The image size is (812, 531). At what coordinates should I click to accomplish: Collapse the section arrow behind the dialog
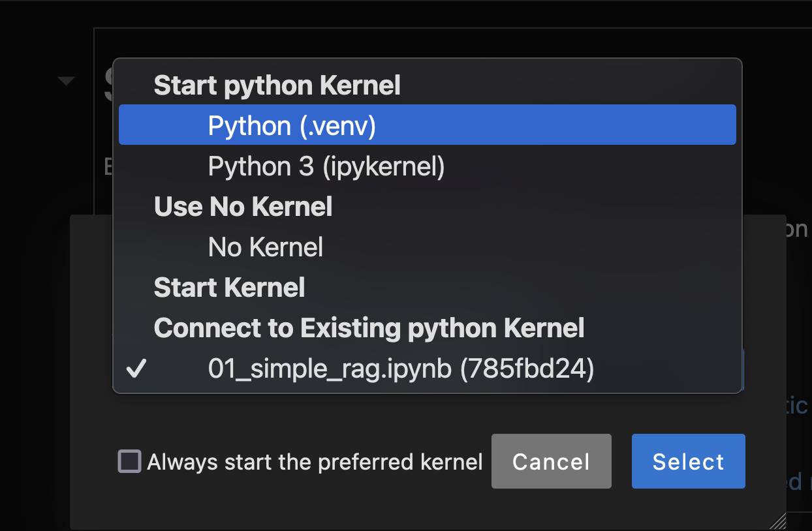(66, 82)
